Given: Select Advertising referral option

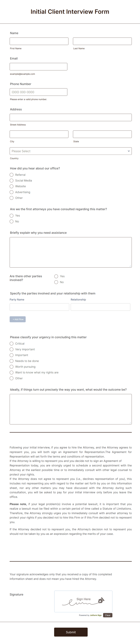Looking at the screenshot, I should coord(11,192).
